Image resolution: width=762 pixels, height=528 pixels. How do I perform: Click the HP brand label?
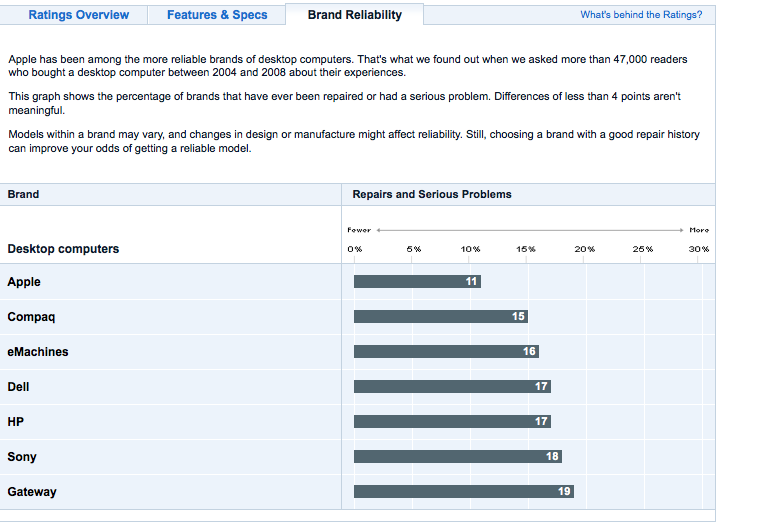coord(16,422)
